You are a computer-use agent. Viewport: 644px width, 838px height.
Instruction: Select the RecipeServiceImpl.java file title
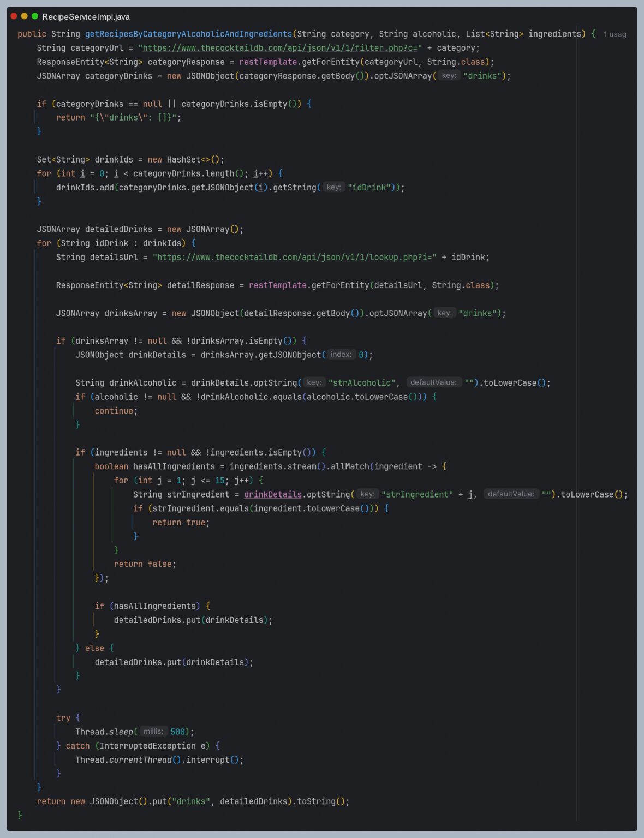pos(86,17)
